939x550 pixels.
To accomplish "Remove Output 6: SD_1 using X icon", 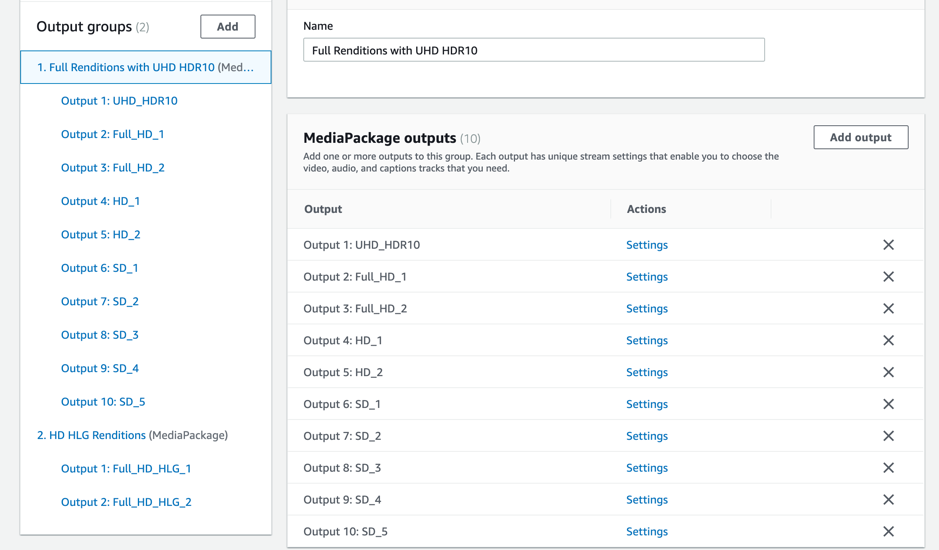I will pos(888,404).
